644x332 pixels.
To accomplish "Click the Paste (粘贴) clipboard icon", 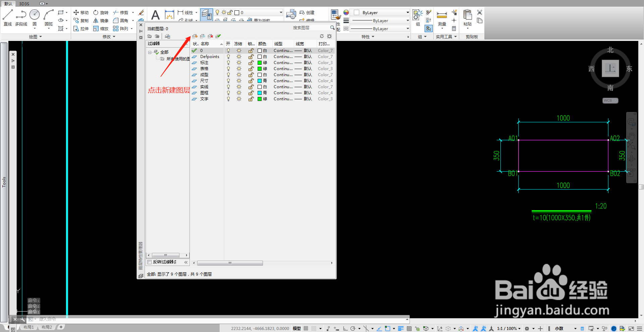I will (x=467, y=15).
